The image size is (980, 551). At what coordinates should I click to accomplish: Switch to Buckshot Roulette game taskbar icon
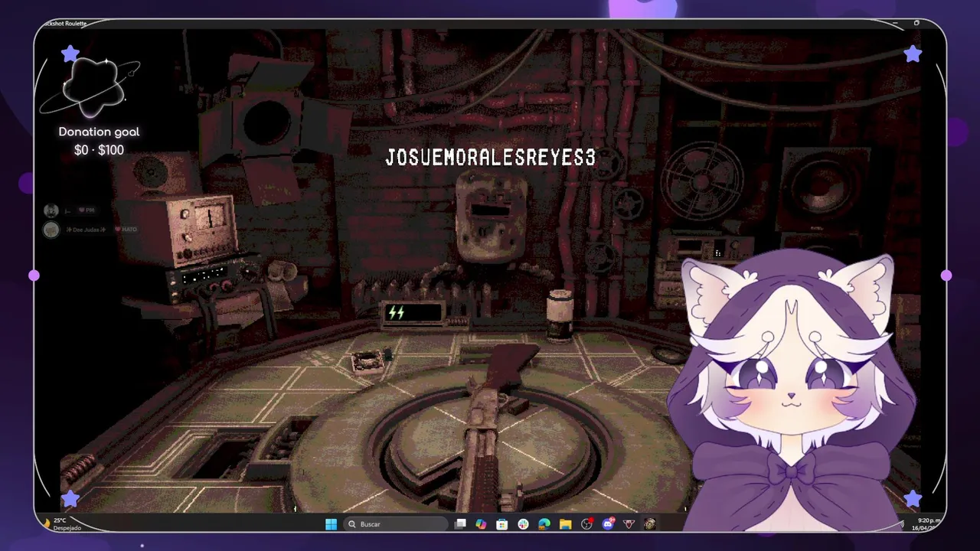click(650, 524)
